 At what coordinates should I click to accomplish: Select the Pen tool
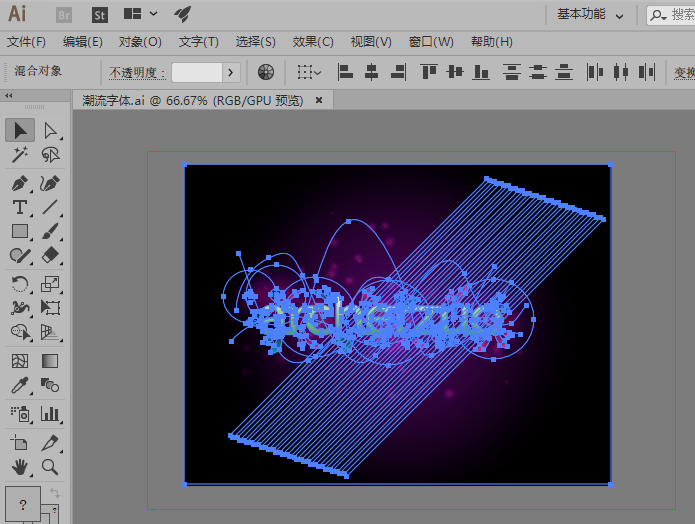(x=19, y=183)
